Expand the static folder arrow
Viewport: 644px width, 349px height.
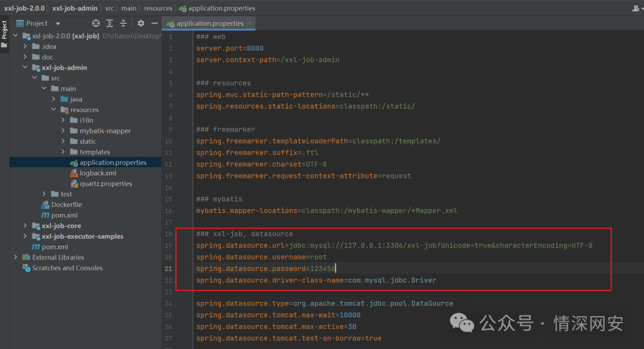[63, 141]
